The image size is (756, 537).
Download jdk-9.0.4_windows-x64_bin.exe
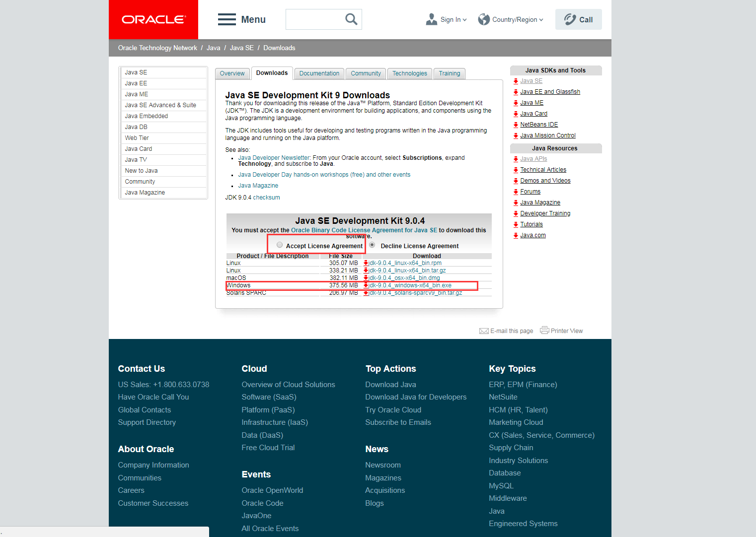410,285
